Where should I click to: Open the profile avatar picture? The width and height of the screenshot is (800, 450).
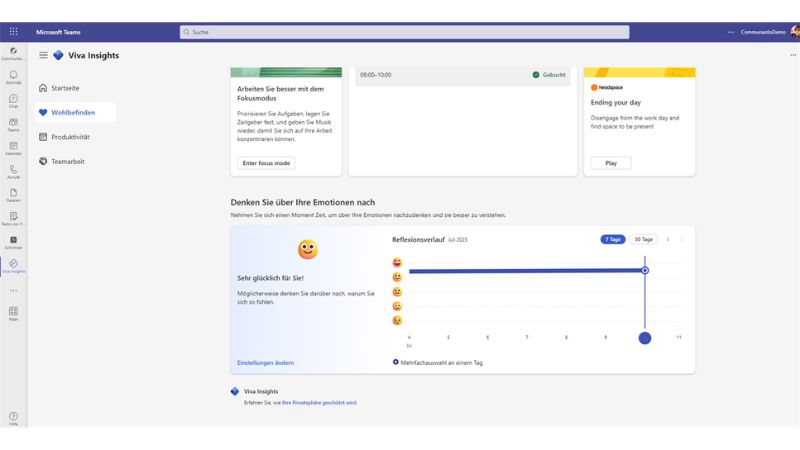(795, 32)
